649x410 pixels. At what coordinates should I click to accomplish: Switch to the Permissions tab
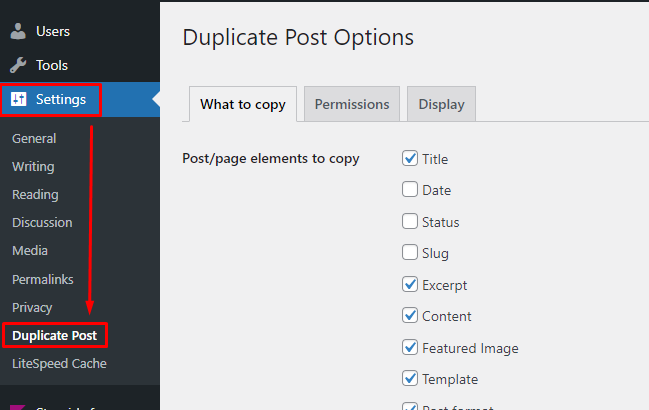(x=352, y=104)
